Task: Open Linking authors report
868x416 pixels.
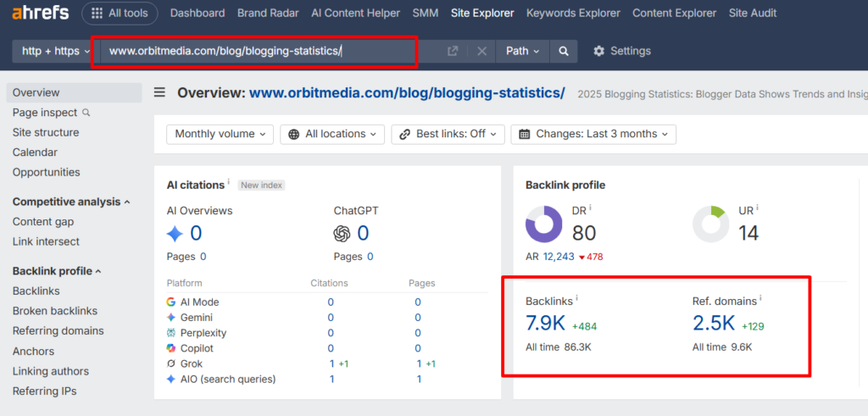Action: 51,371
